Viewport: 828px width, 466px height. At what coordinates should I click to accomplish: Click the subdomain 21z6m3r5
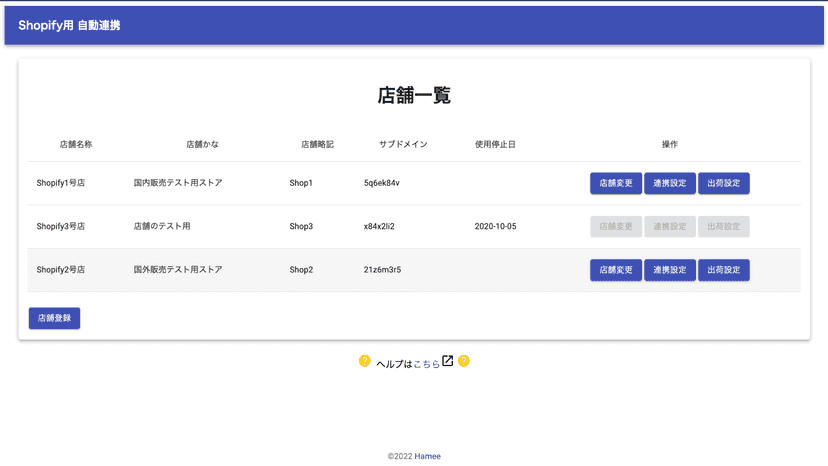click(382, 270)
